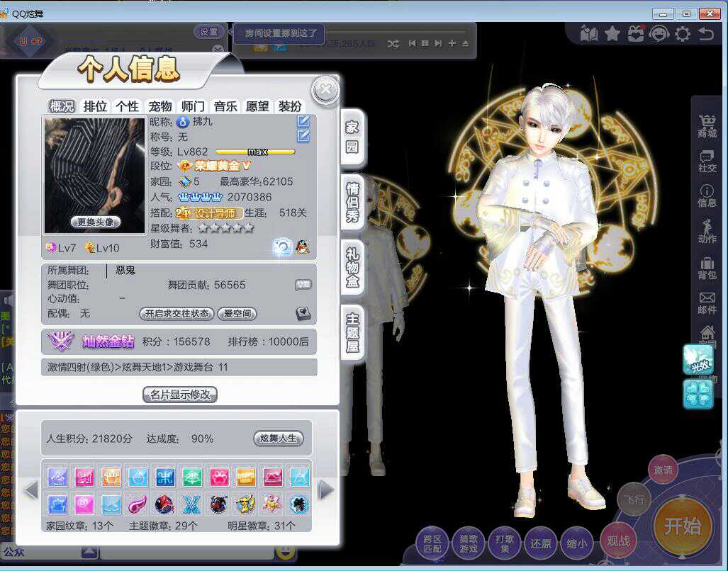Open 社交 icon in sidebar
This screenshot has height=571, width=728.
(707, 161)
